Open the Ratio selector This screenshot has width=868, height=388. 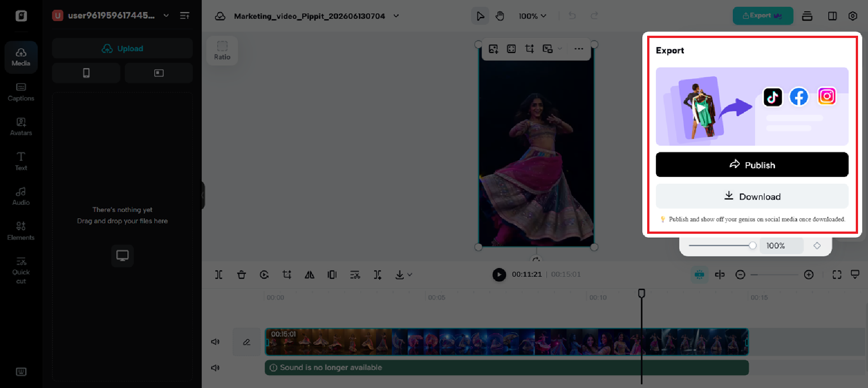222,51
